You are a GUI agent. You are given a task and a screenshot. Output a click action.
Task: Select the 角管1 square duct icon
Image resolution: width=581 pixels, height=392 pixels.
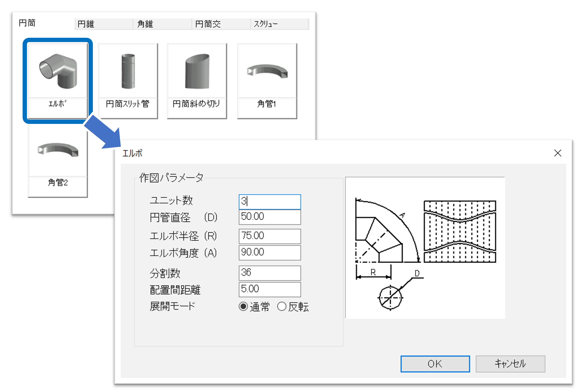click(267, 71)
